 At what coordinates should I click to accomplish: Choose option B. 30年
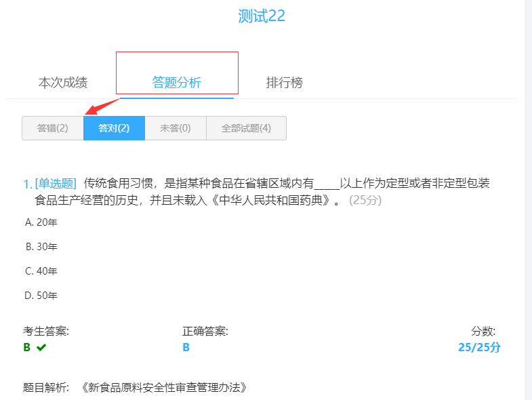coord(41,247)
